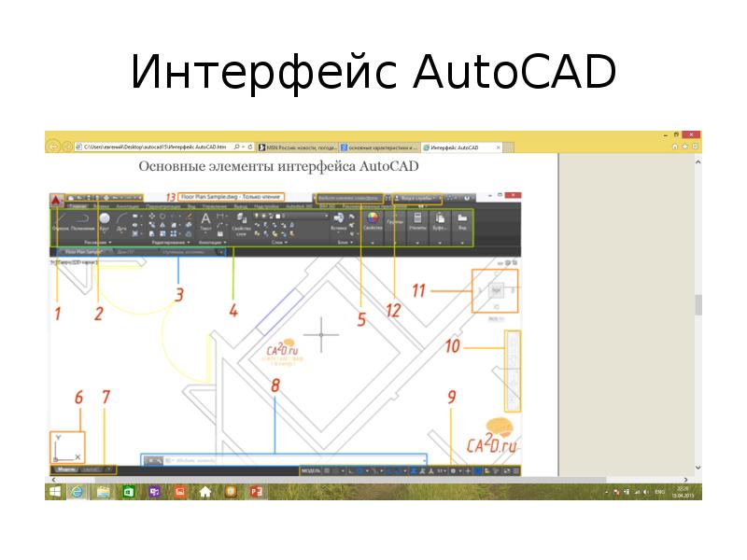Switch to the Главная ribbon tab

coord(78,206)
